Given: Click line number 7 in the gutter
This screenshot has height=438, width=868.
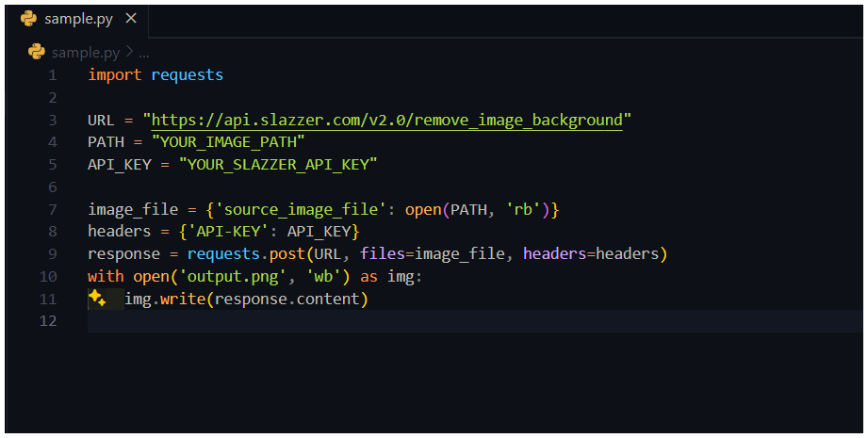Looking at the screenshot, I should tap(53, 210).
